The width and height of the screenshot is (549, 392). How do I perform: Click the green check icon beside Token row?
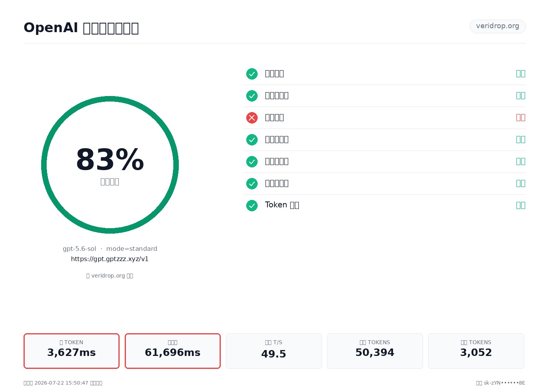pyautogui.click(x=252, y=205)
